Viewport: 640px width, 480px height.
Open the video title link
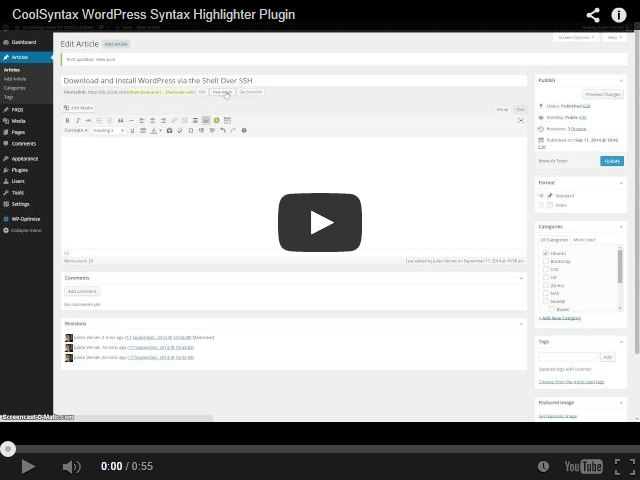click(x=153, y=15)
